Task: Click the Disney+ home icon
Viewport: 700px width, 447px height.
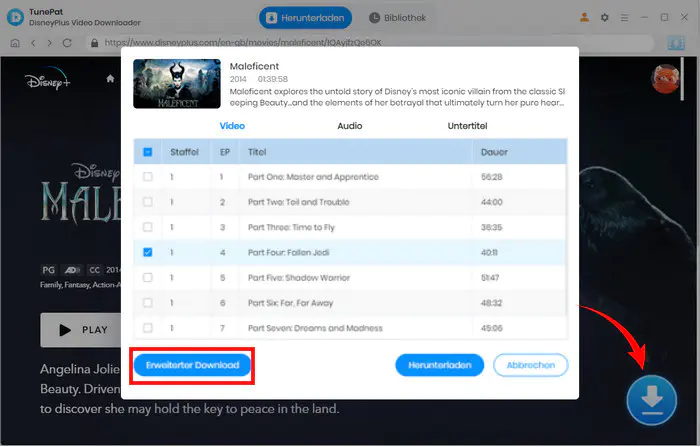Action: point(110,79)
